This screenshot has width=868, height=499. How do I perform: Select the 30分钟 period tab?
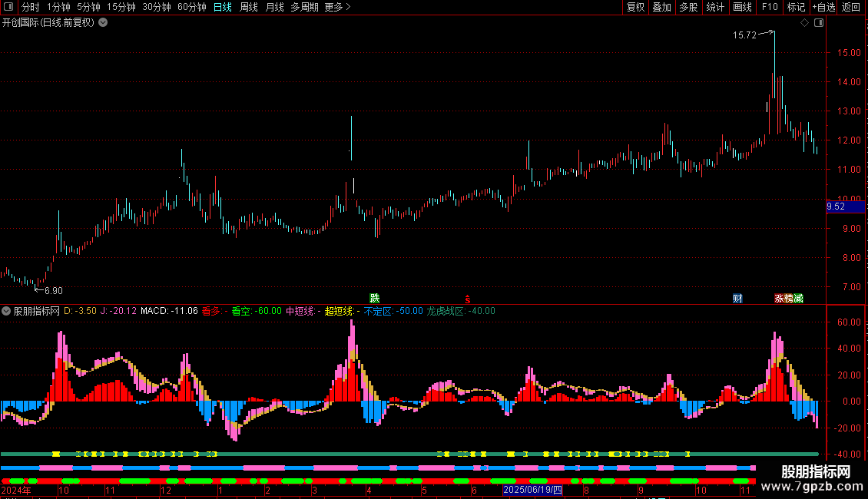click(157, 7)
